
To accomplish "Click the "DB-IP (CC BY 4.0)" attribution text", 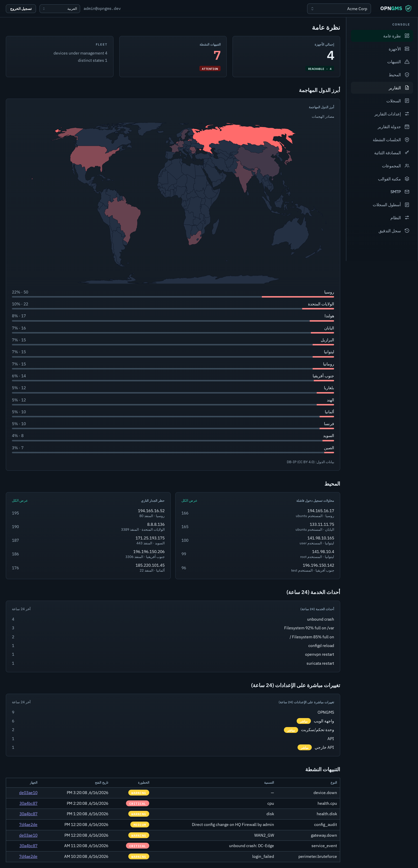I will 301,462.
